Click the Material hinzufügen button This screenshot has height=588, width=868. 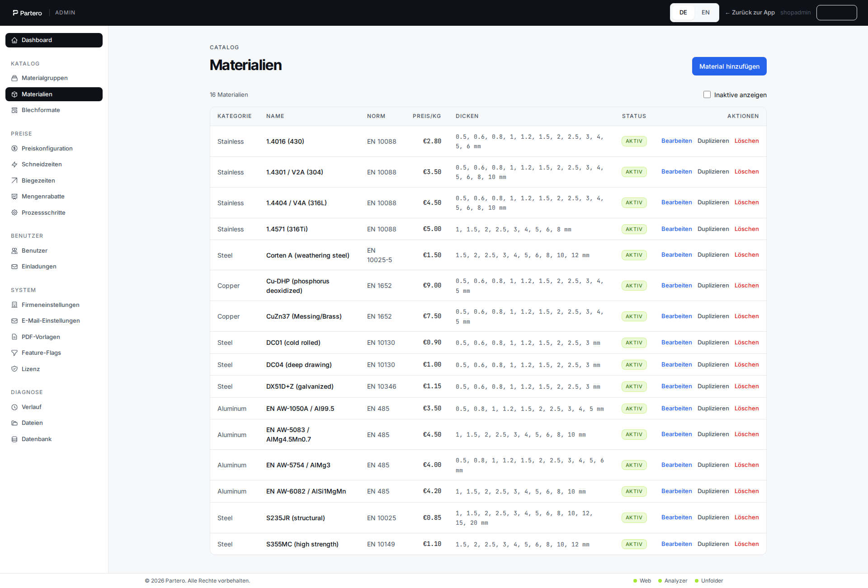point(729,66)
